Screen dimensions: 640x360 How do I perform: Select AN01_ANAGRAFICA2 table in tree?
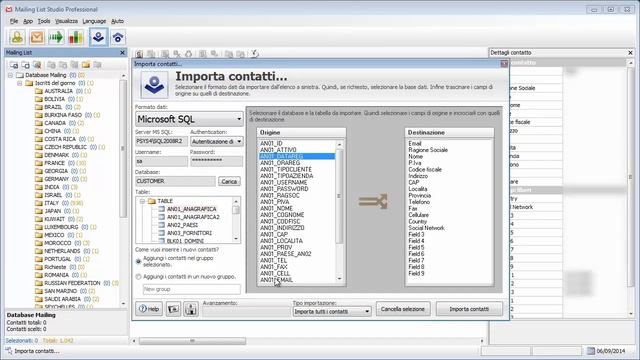click(x=193, y=217)
